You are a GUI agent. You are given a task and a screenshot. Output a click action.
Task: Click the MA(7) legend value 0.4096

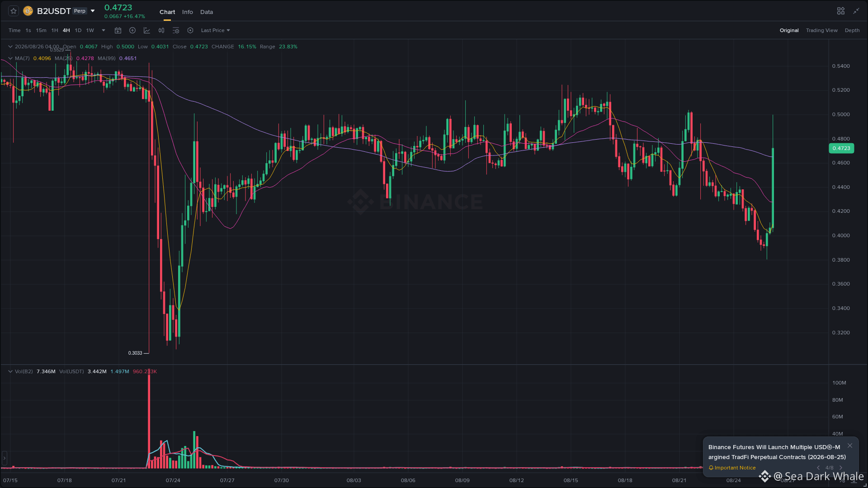coord(42,58)
